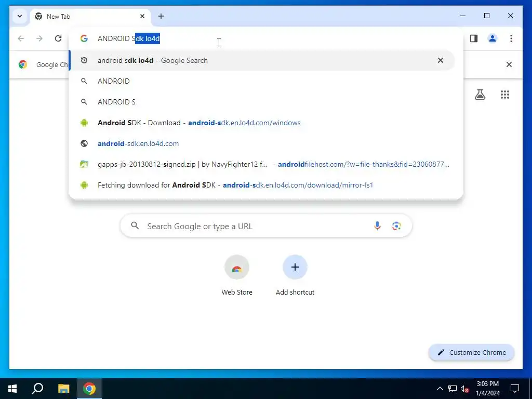The image size is (532, 399).
Task: Open File Explorer from the taskbar
Action: click(x=63, y=389)
